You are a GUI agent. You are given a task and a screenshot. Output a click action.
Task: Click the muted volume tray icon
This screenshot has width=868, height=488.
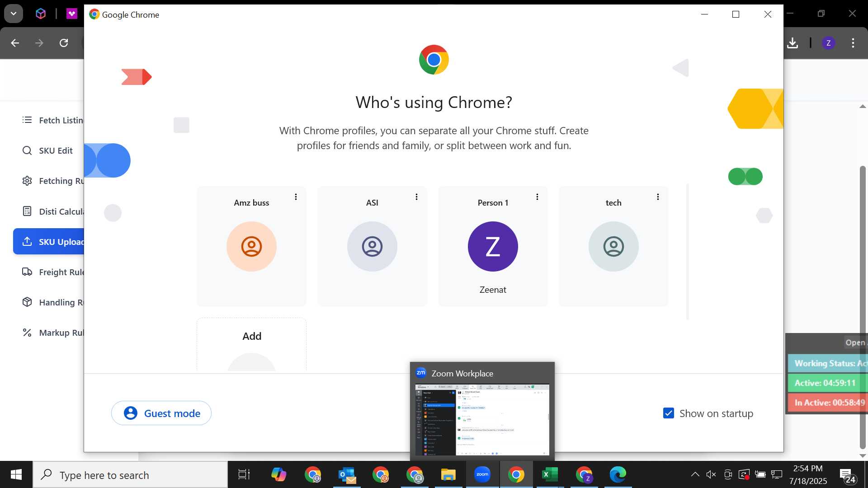pyautogui.click(x=711, y=474)
